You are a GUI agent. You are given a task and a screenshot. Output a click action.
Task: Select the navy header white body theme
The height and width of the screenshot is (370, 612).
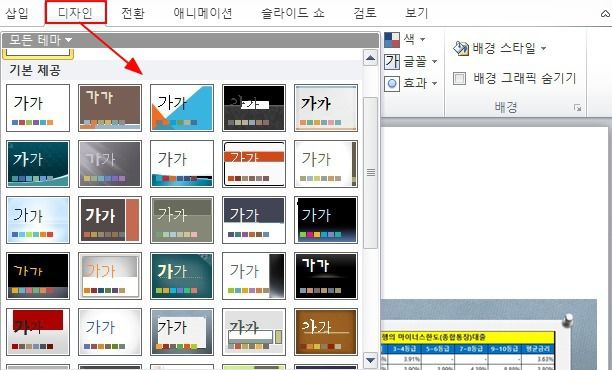(254, 220)
